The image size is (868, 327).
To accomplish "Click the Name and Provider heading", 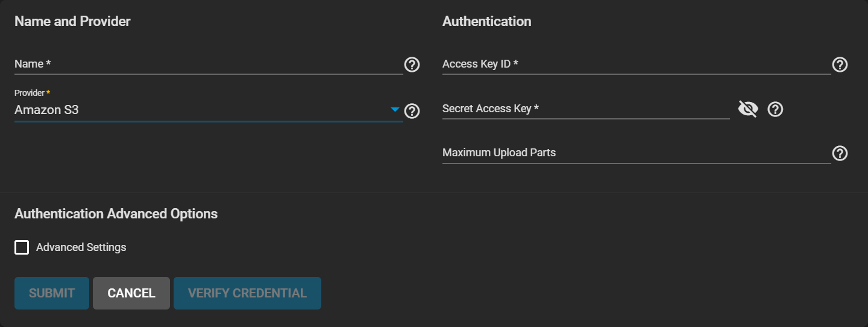I will (72, 21).
